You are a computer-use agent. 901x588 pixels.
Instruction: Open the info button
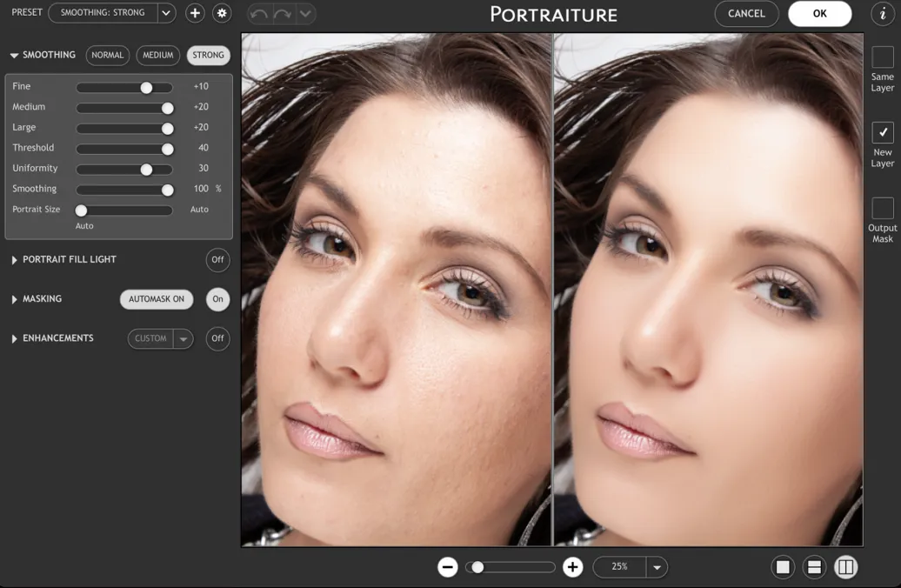click(883, 14)
